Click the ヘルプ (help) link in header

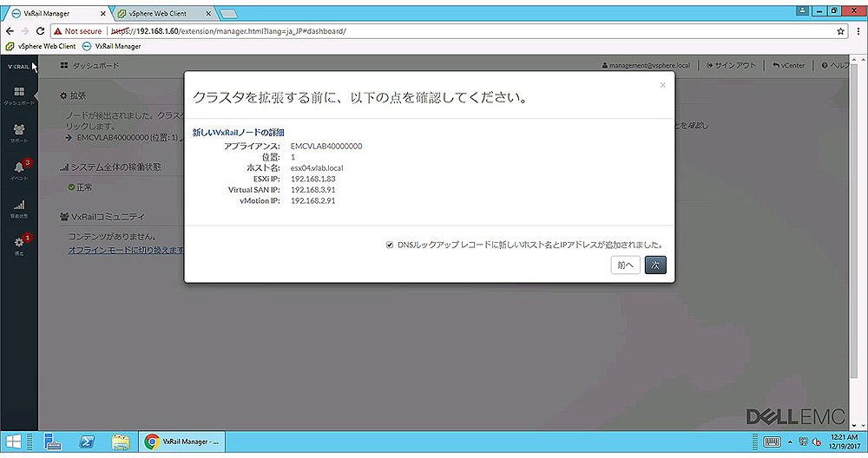coord(835,65)
